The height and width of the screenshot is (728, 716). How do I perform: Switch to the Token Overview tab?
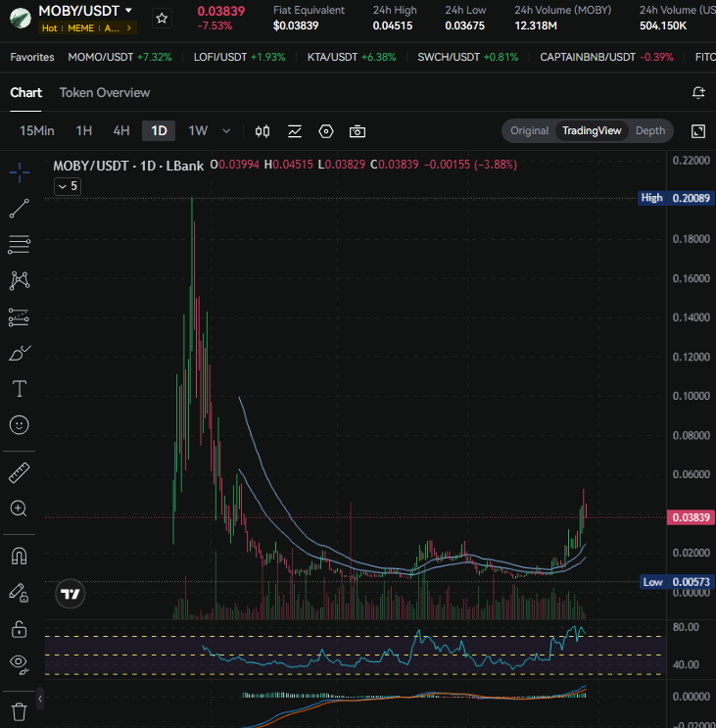pos(105,93)
